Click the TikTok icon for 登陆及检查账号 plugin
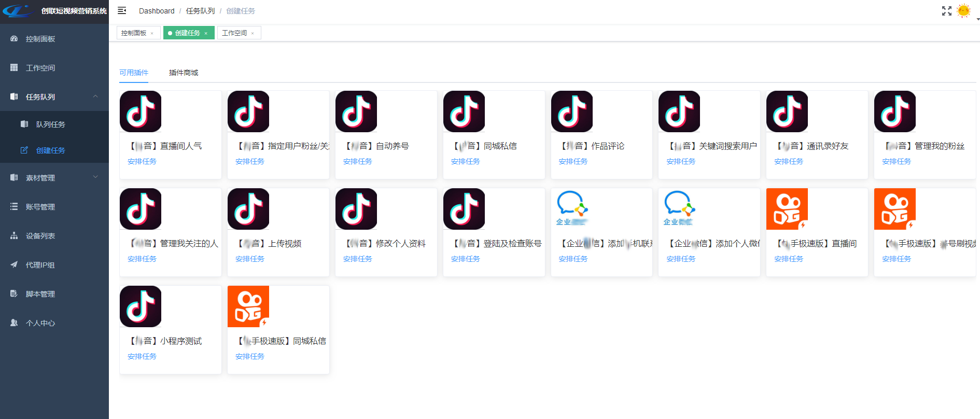The height and width of the screenshot is (419, 980). click(464, 209)
